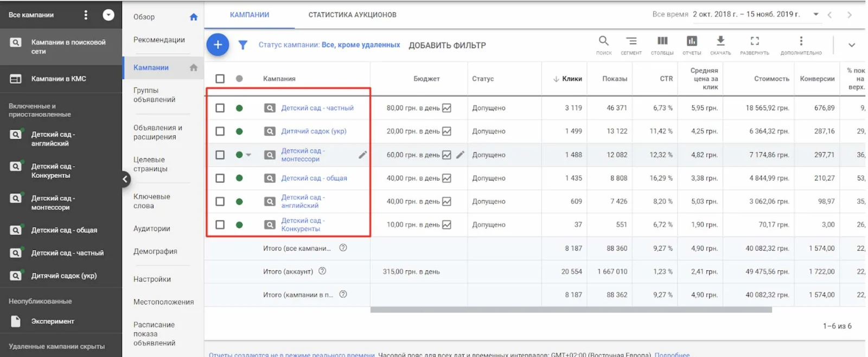Click help icon next to Итого (все кампани…
This screenshot has width=868, height=357.
(x=343, y=248)
